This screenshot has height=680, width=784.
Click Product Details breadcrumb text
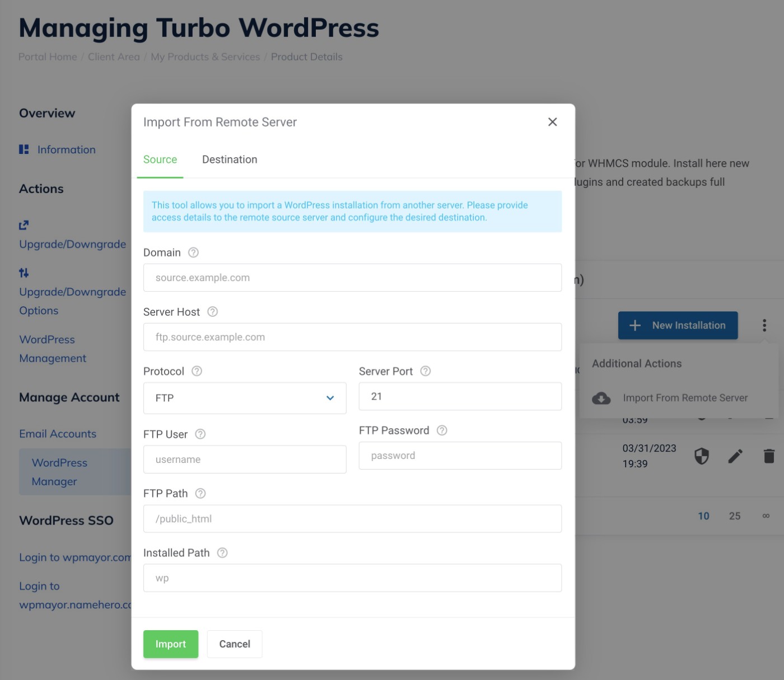(307, 57)
